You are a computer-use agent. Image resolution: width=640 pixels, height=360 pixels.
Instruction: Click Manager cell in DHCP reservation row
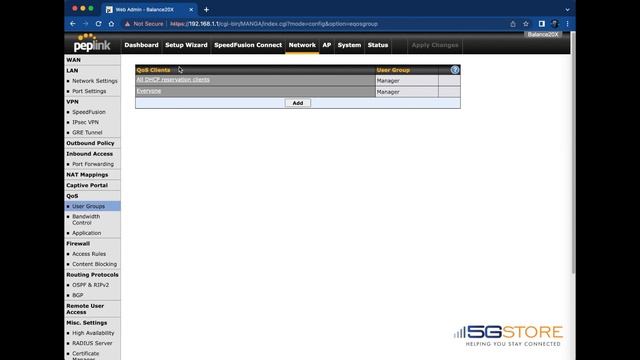point(407,80)
